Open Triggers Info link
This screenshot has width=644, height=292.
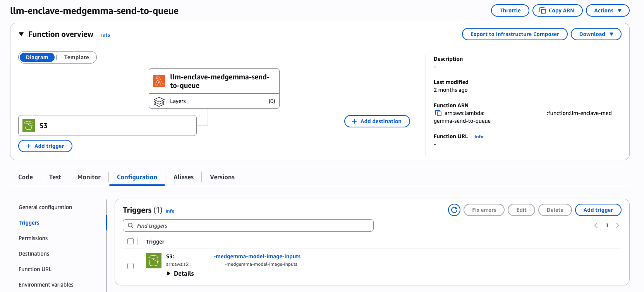coord(170,211)
